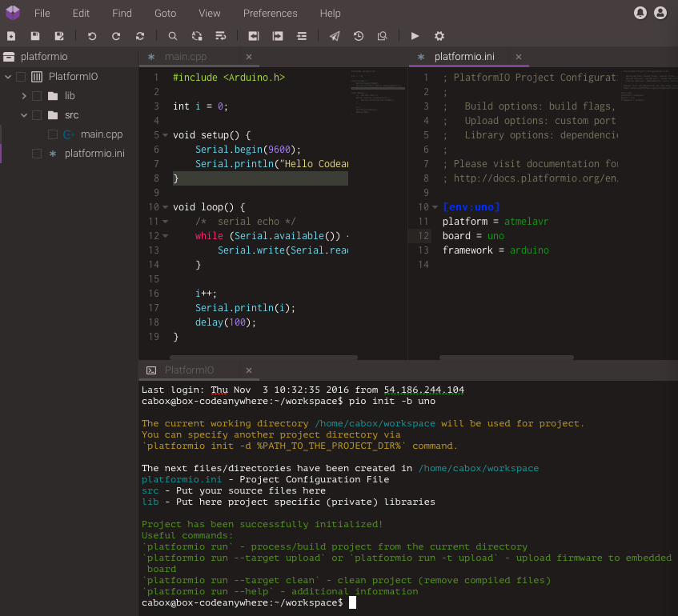Fold the [env:uno] section in platformio.ini
The image size is (678, 616).
tap(435, 207)
